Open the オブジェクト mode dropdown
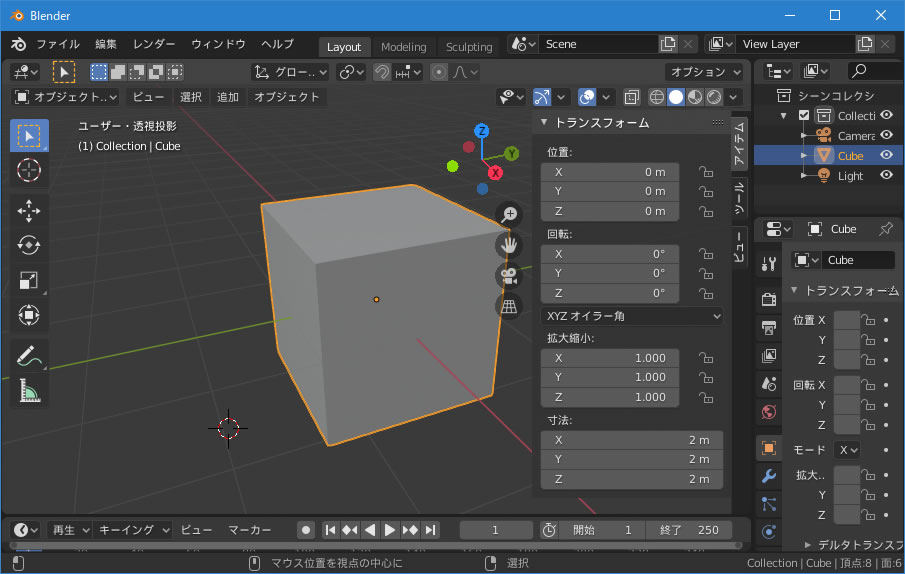 66,97
